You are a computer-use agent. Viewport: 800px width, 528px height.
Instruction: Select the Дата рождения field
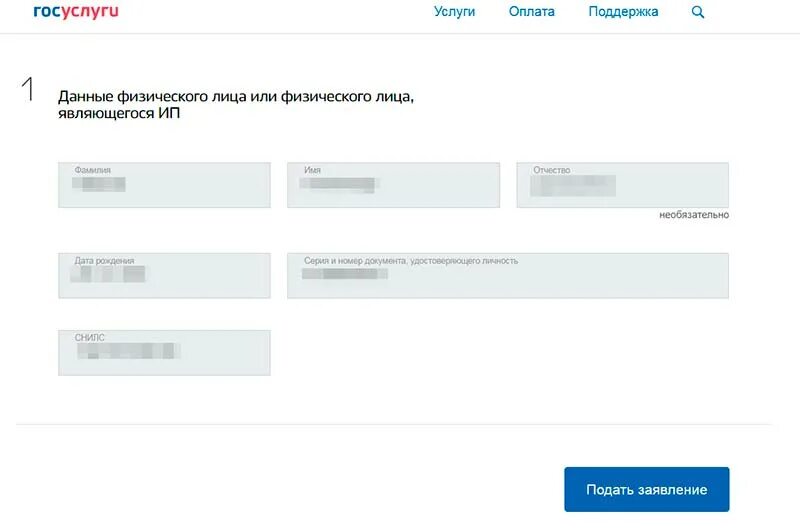tap(164, 275)
